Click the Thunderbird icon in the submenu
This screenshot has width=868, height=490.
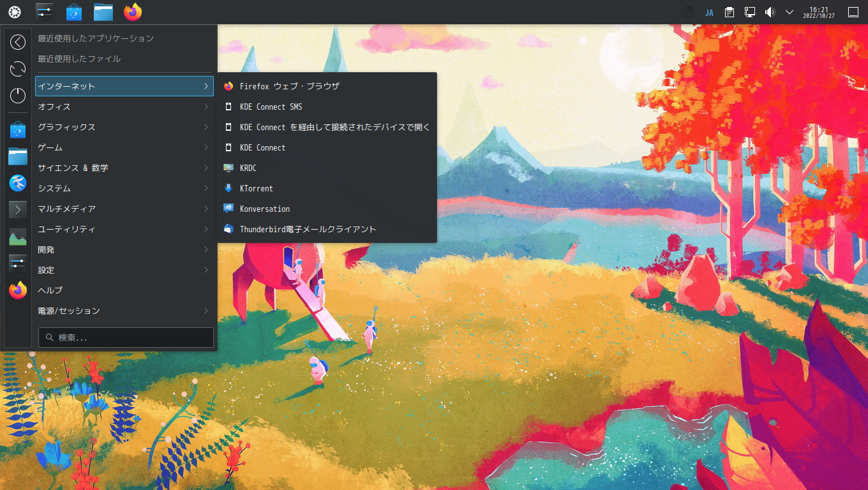[228, 229]
